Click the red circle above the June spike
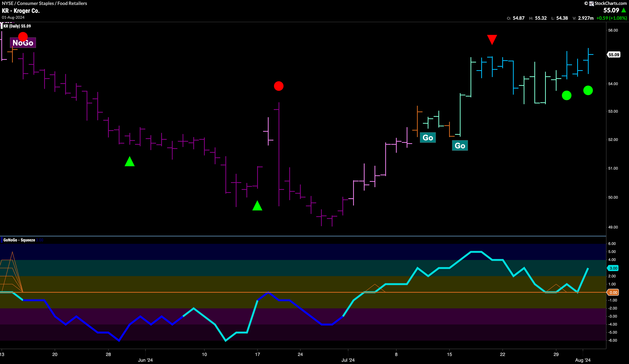This screenshot has width=629, height=364. pyautogui.click(x=279, y=86)
